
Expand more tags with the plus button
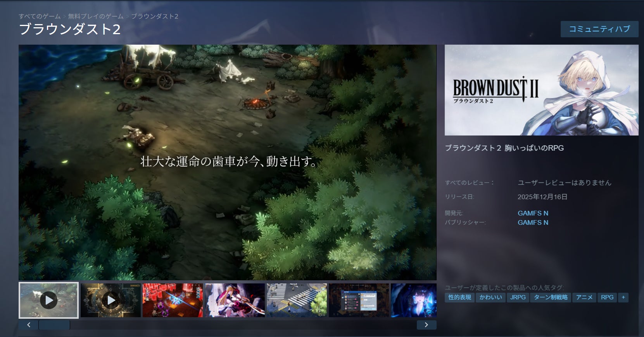tap(623, 297)
